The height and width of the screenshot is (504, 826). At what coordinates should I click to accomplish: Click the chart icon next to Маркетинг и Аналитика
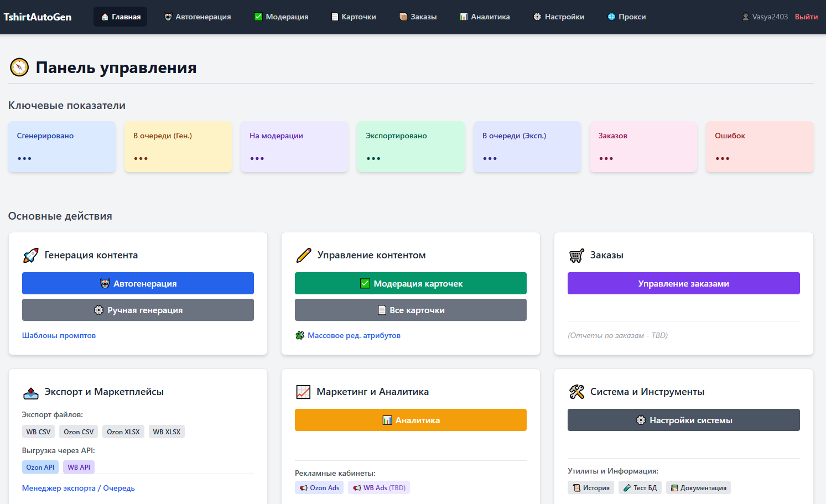click(x=303, y=392)
